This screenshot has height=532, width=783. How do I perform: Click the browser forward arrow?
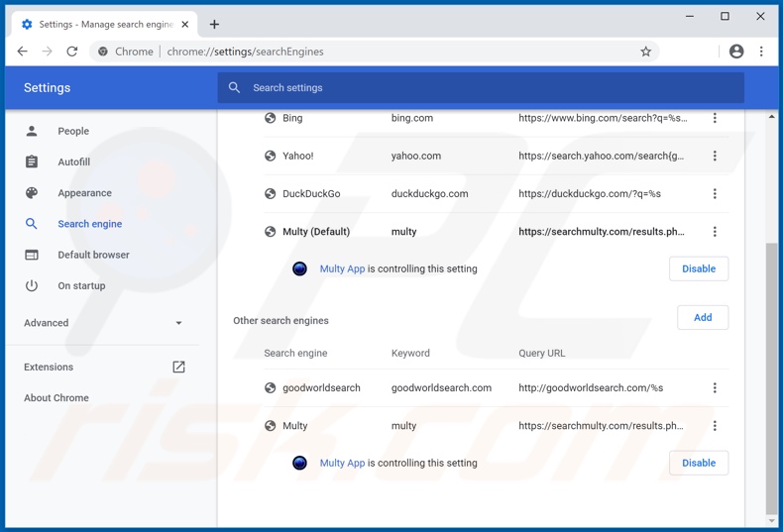pos(47,52)
